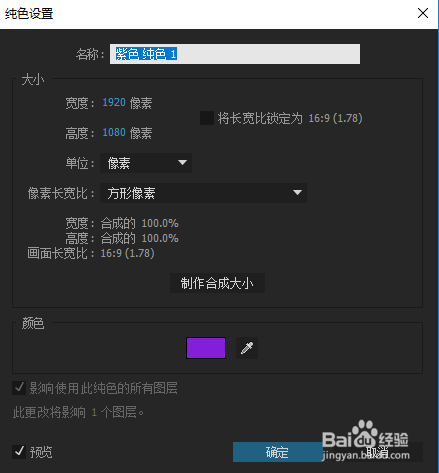
Task: Click the 制作合成大小 button
Action: 217,283
